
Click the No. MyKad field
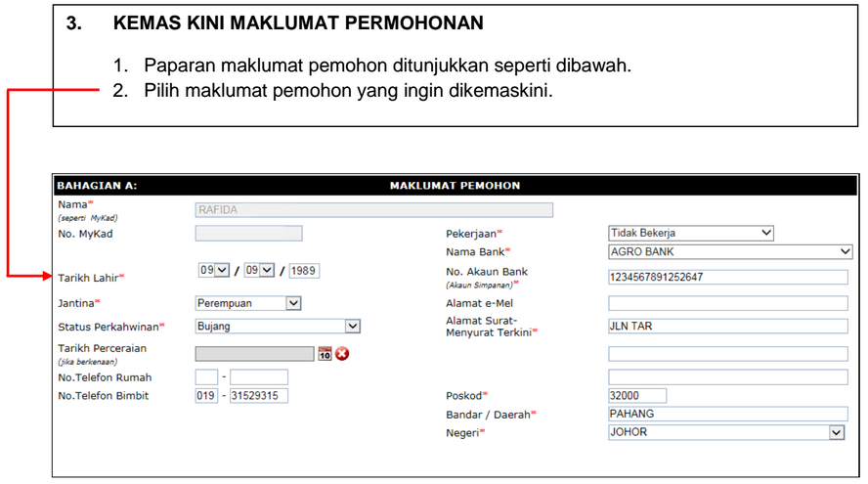pos(248,233)
